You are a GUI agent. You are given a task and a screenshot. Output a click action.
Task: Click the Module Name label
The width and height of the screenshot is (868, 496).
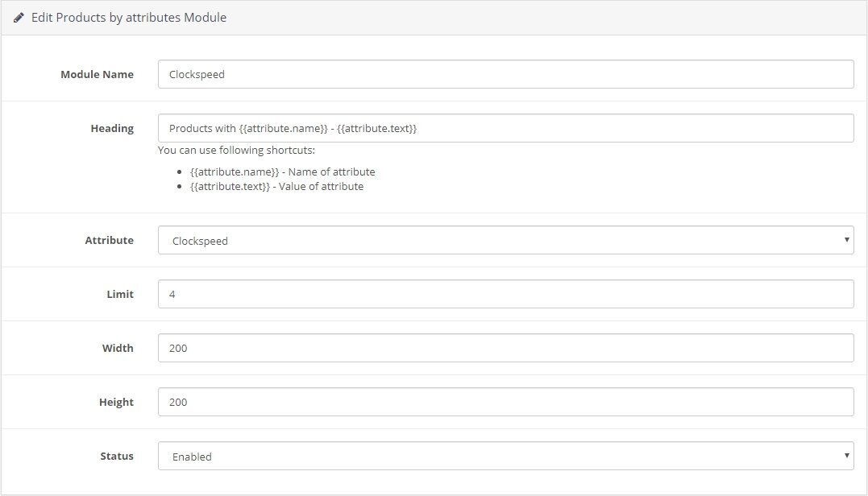point(97,74)
